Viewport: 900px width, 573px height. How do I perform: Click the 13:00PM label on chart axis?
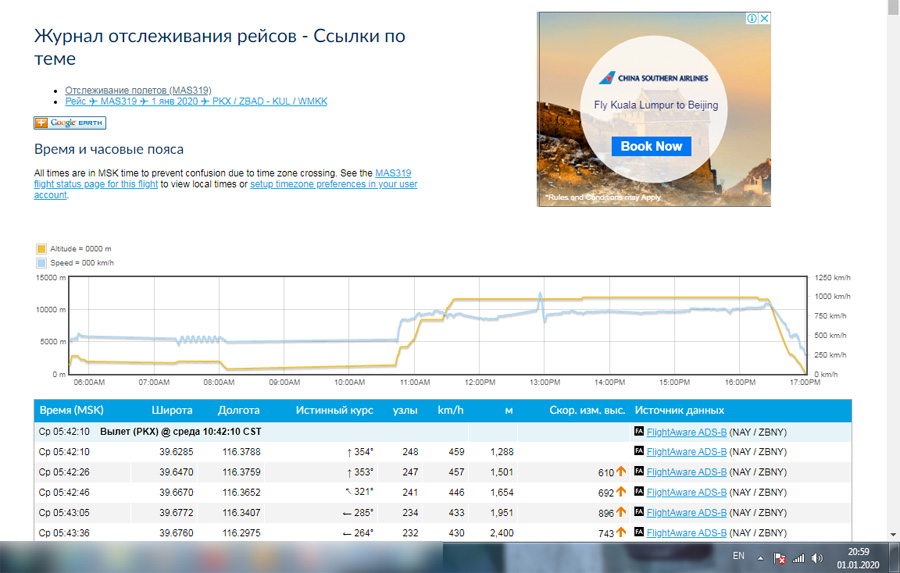[545, 382]
